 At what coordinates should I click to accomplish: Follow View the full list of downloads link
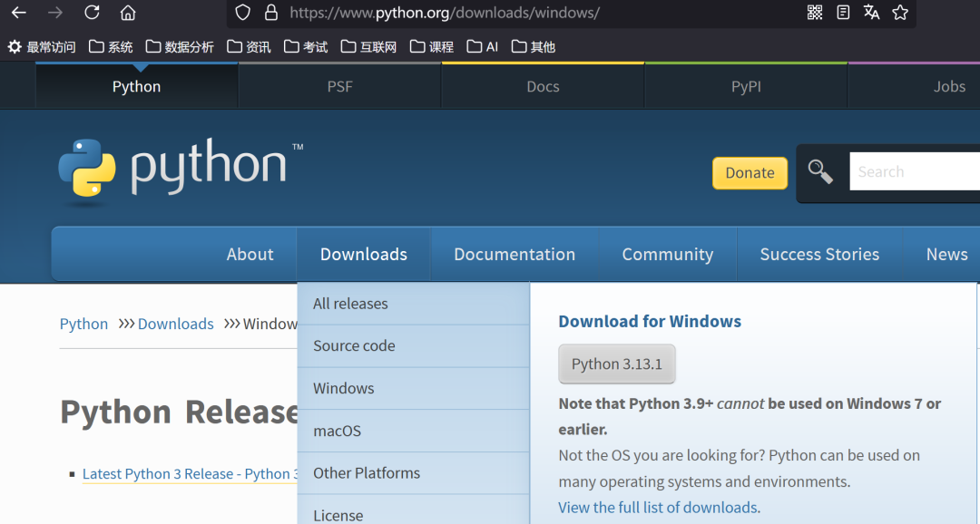point(658,507)
